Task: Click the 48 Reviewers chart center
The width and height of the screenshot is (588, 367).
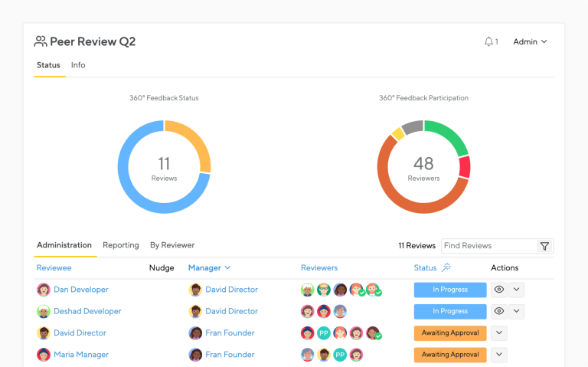Action: tap(423, 168)
